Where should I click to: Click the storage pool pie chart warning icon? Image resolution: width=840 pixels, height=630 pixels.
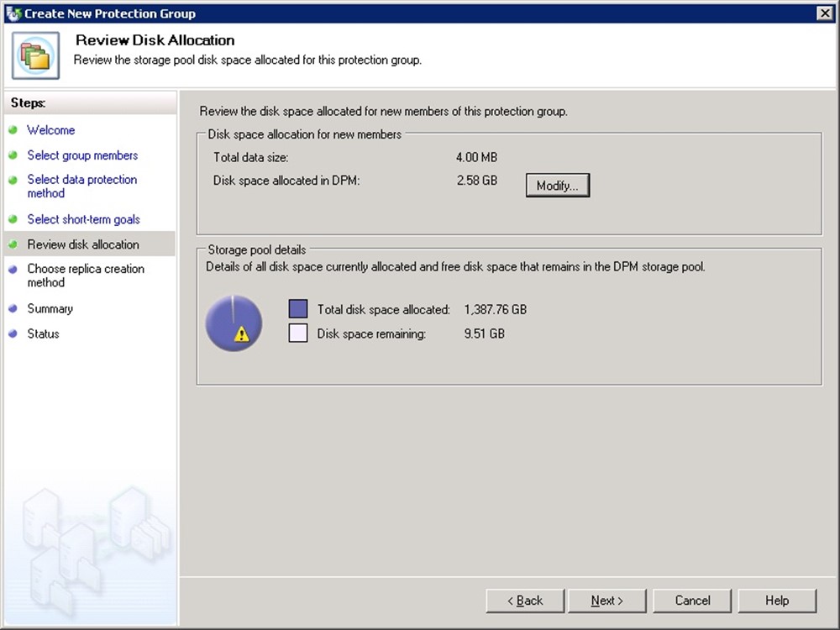click(242, 334)
